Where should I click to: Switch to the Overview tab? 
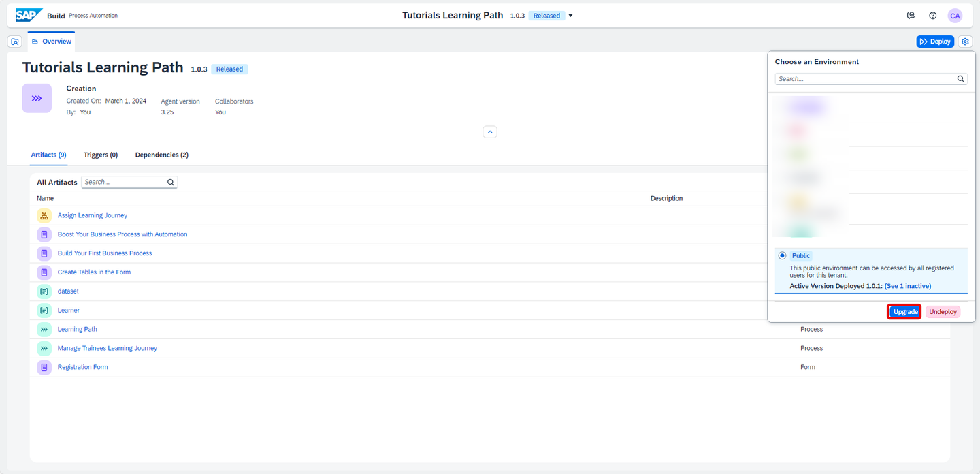coord(51,42)
